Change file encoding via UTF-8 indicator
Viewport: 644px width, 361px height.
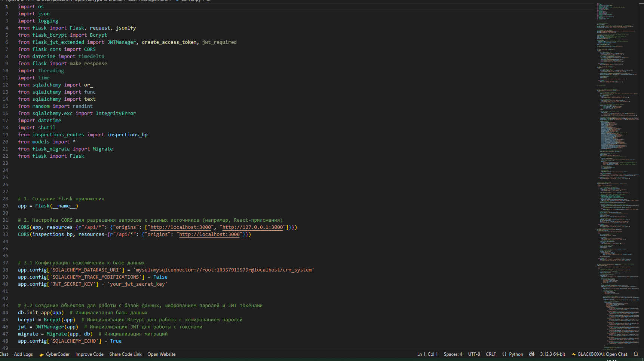pos(474,354)
